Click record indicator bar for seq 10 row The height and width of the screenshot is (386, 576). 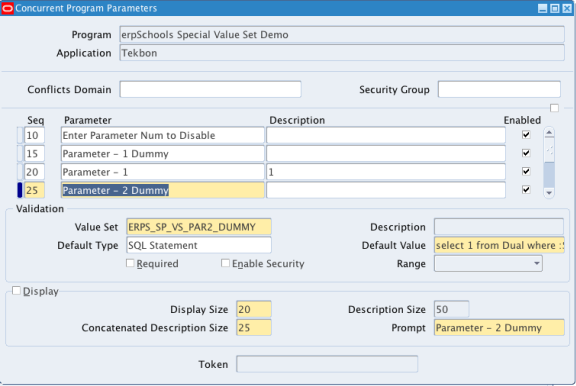tap(20, 135)
